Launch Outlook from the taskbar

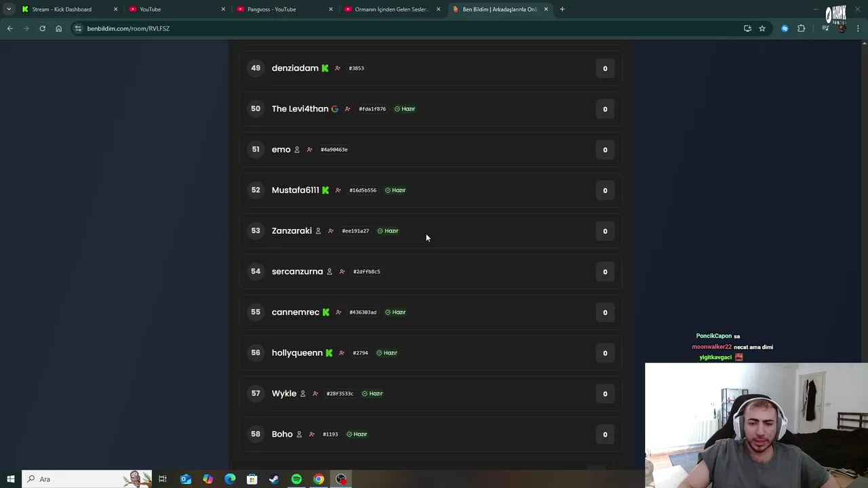pyautogui.click(x=185, y=479)
